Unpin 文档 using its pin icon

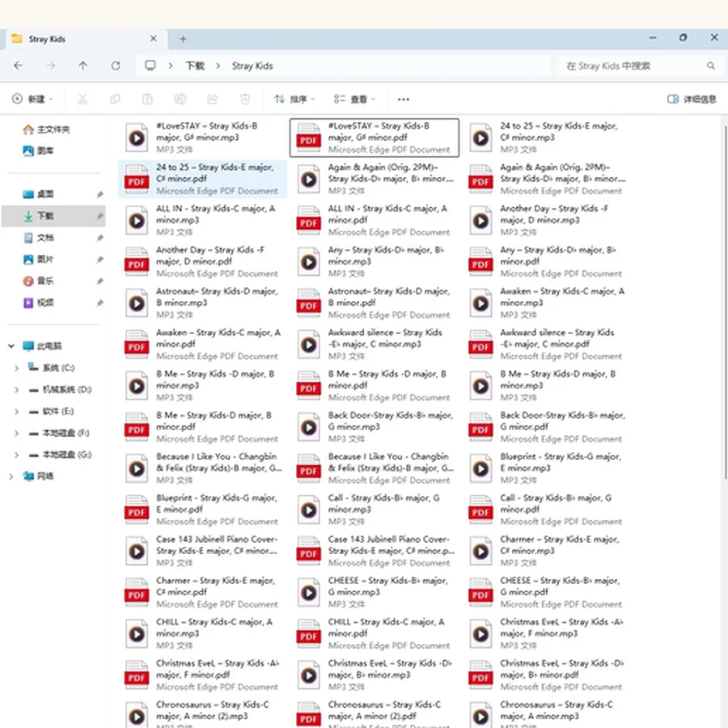[99, 238]
